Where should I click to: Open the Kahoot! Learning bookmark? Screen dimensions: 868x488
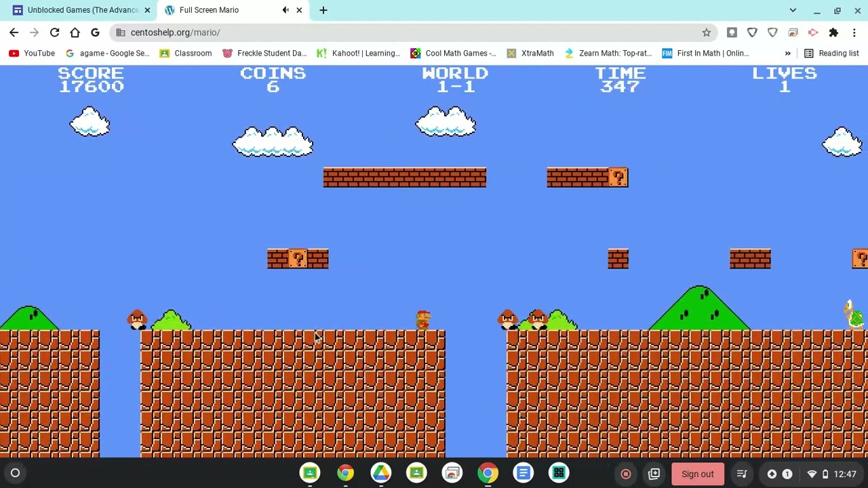click(358, 54)
